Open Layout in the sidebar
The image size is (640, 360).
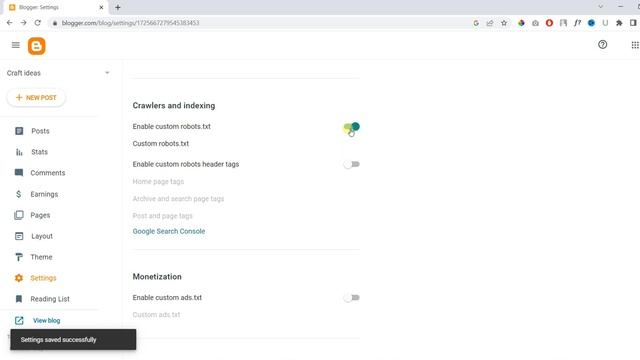(42, 236)
